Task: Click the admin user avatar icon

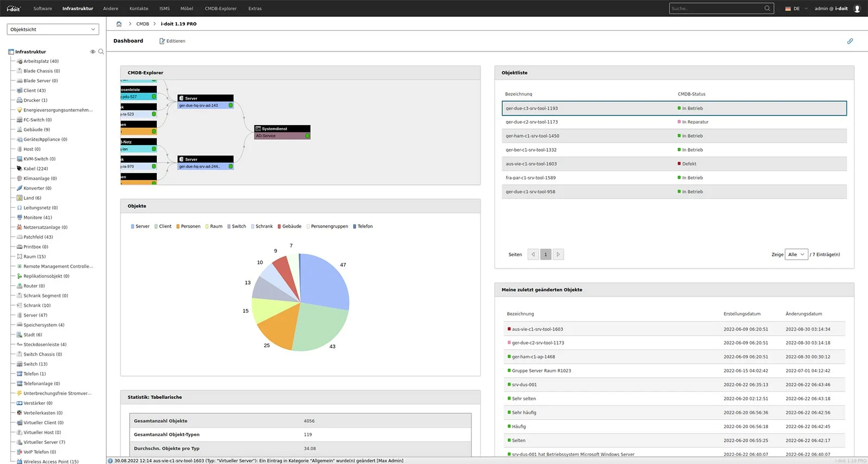Action: [x=857, y=9]
